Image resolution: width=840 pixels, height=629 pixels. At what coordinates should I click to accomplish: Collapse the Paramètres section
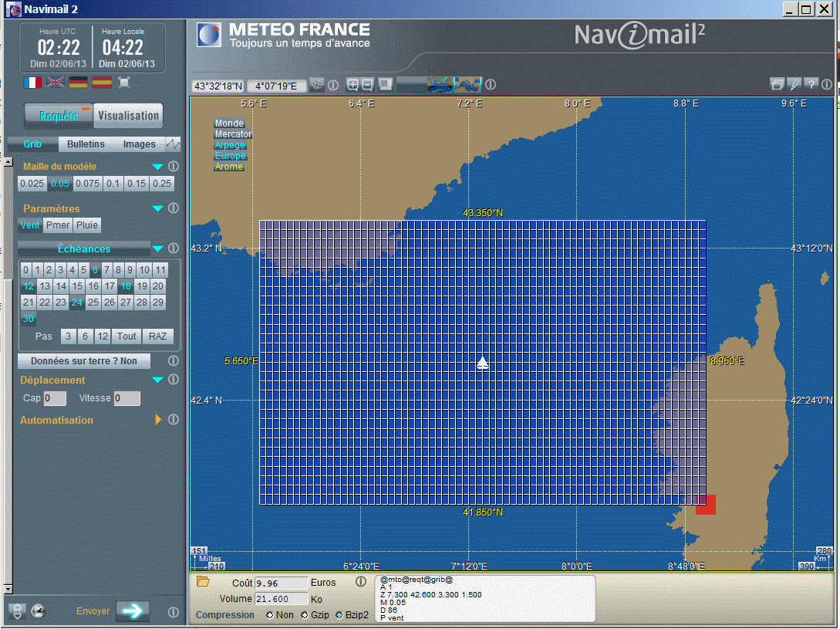click(157, 208)
